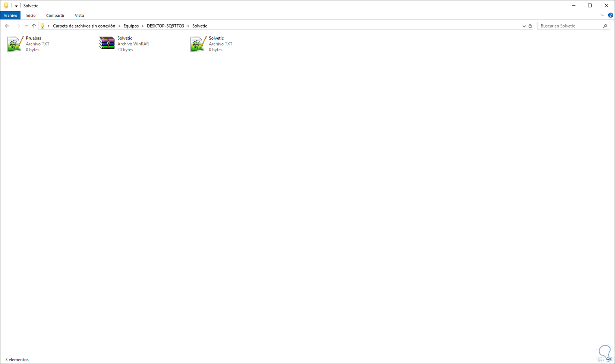This screenshot has height=364, width=615.
Task: Open the Archivo menu tab
Action: pos(10,15)
